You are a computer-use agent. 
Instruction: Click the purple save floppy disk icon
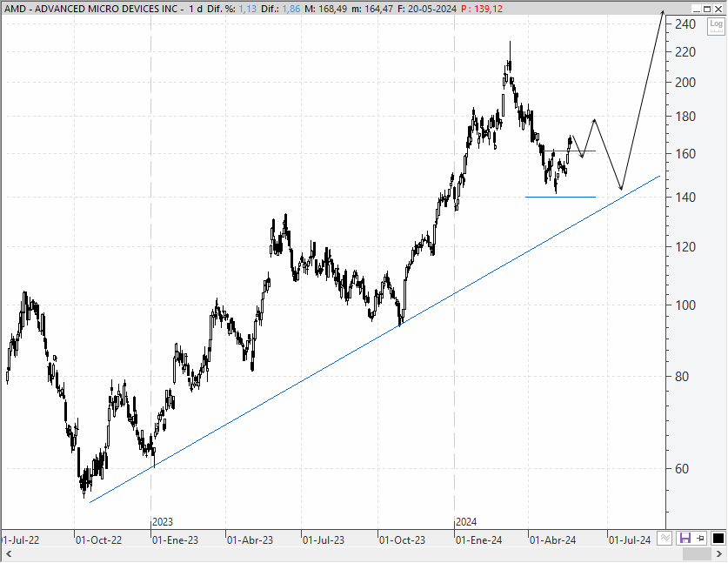tap(685, 539)
